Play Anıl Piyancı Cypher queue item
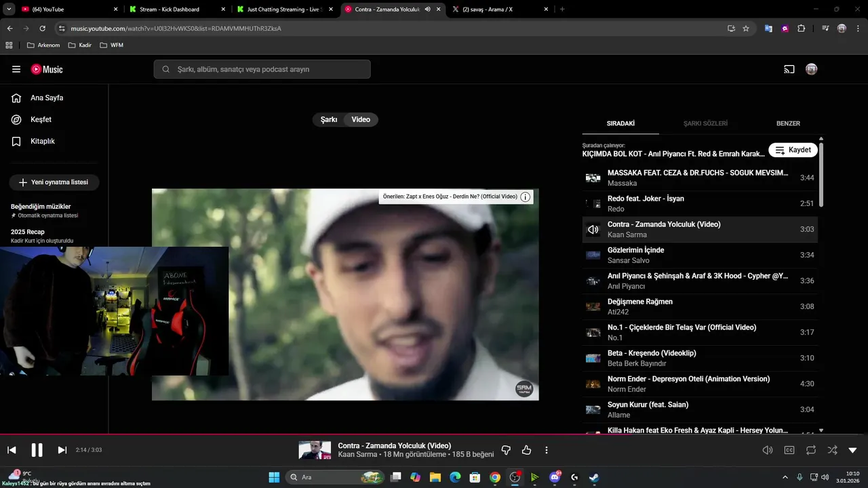The height and width of the screenshot is (488, 868). pos(700,281)
